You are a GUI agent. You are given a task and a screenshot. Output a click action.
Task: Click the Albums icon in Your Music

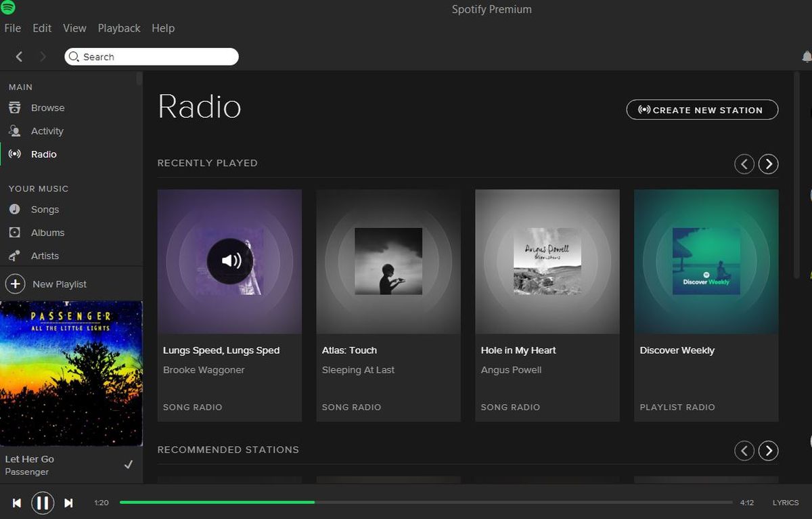pos(14,233)
